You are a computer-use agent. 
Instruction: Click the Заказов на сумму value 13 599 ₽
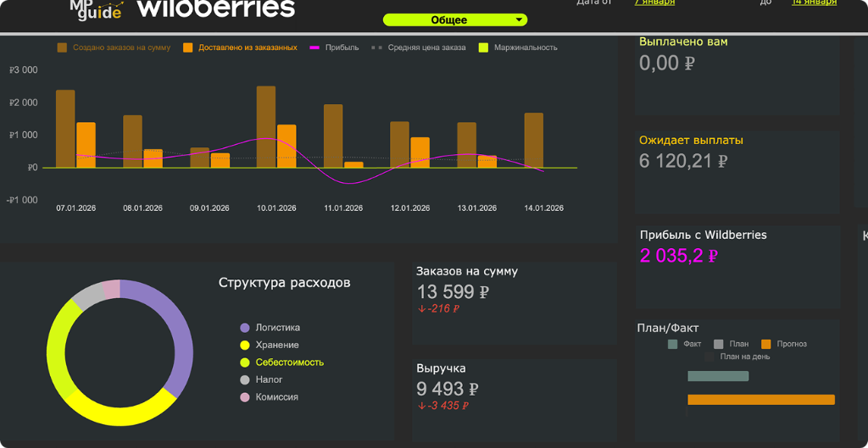point(453,292)
